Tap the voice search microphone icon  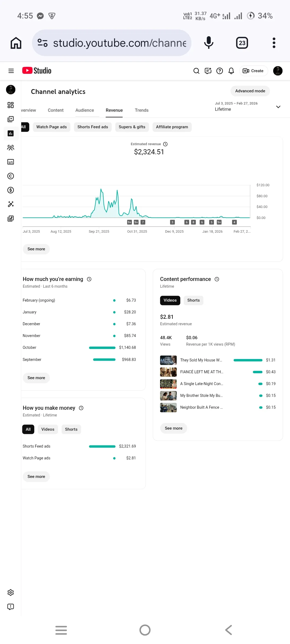tap(209, 43)
